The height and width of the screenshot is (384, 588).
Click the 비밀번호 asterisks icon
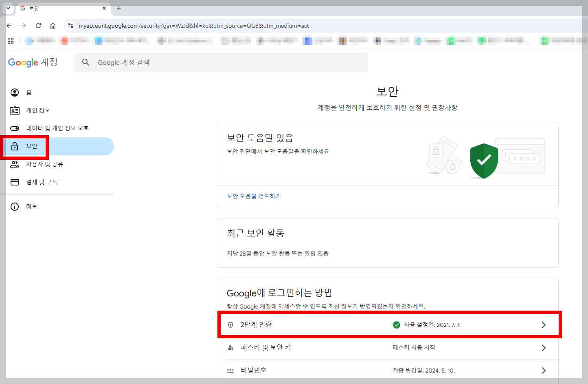pos(230,371)
